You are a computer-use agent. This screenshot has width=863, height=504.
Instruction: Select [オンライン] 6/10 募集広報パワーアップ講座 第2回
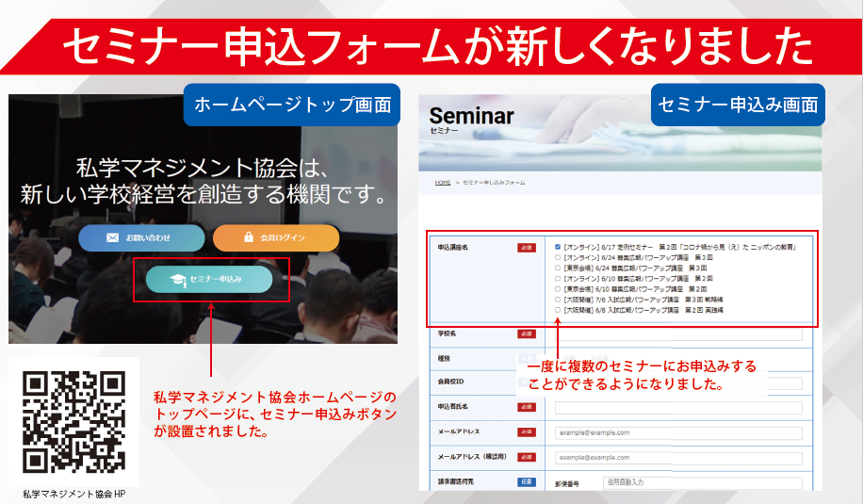[559, 279]
